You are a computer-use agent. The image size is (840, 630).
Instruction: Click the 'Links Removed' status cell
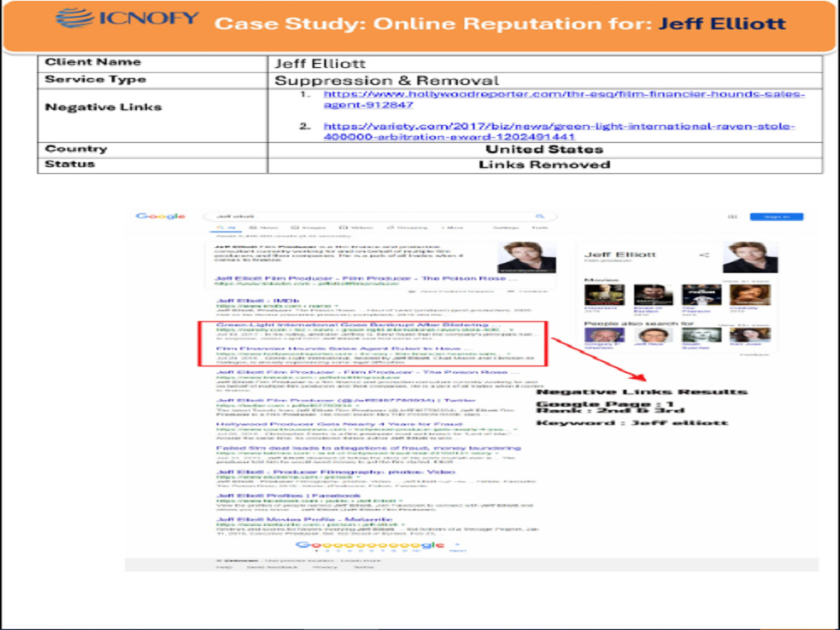(545, 165)
